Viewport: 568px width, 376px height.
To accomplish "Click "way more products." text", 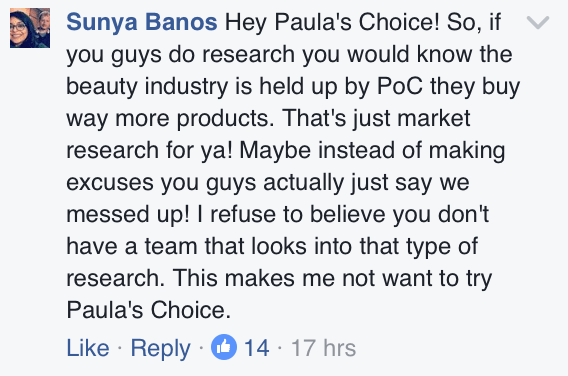I will pyautogui.click(x=170, y=120).
